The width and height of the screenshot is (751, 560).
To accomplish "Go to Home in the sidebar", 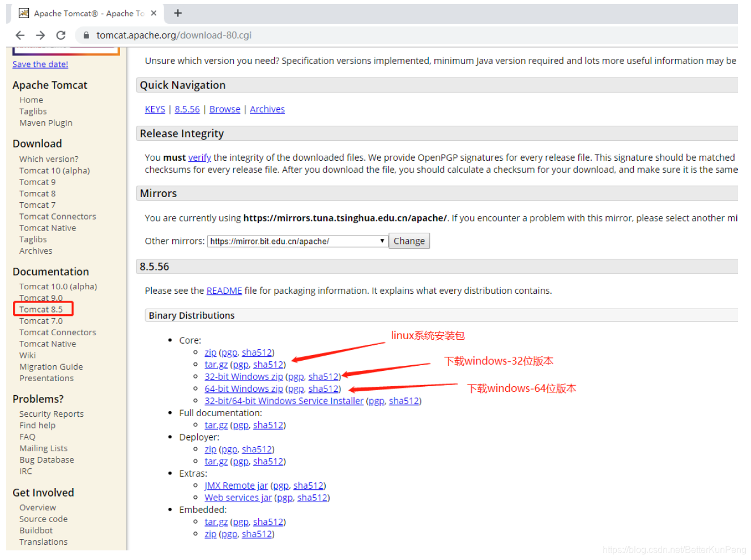I will (x=31, y=100).
